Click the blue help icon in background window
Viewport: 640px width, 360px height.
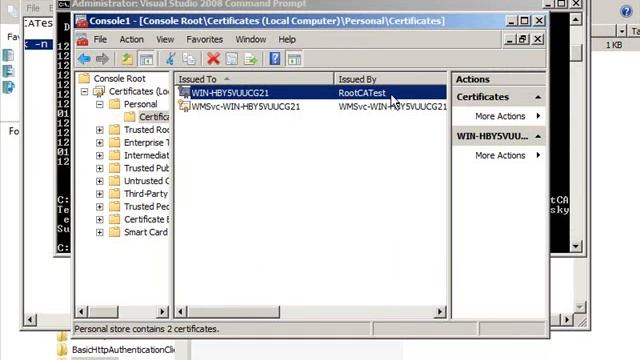tap(626, 11)
